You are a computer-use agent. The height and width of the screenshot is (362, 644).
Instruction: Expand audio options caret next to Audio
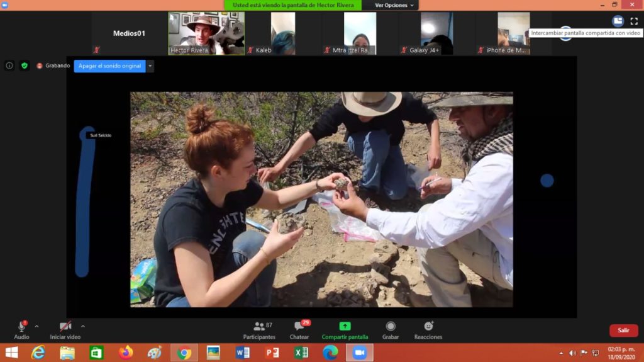click(x=36, y=327)
